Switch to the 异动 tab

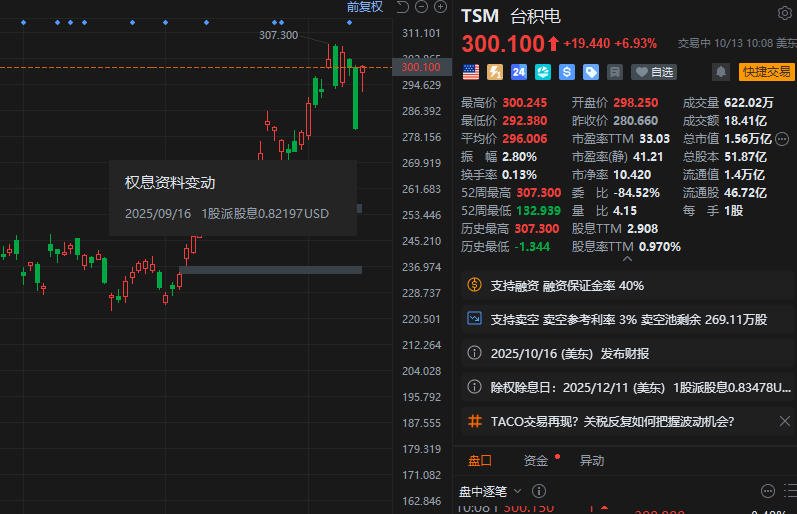tap(592, 461)
